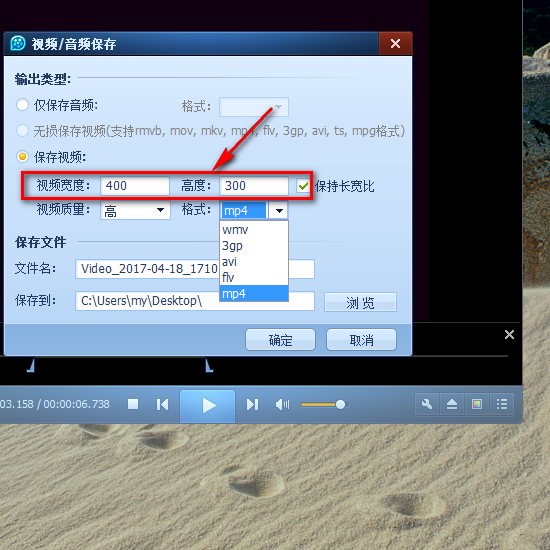Image resolution: width=550 pixels, height=550 pixels.
Task: Choose wmv from format list
Action: coord(254,230)
